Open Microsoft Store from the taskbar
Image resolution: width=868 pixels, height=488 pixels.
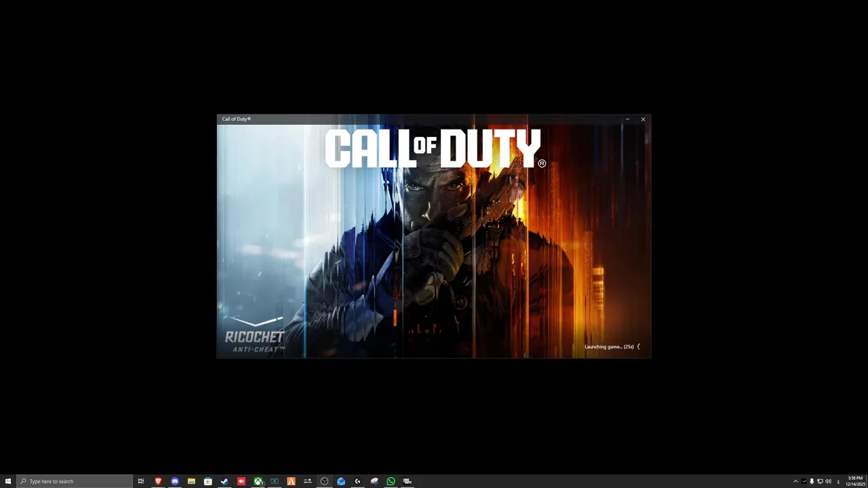[x=208, y=481]
